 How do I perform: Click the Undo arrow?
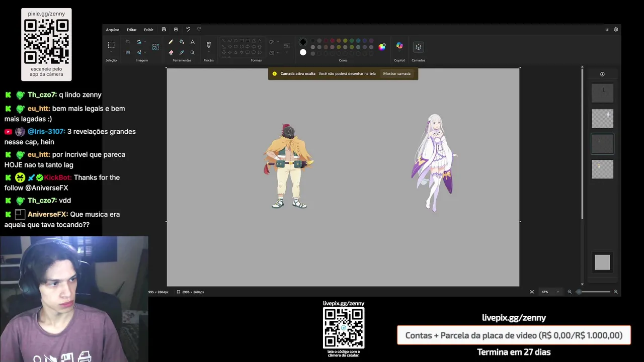188,29
